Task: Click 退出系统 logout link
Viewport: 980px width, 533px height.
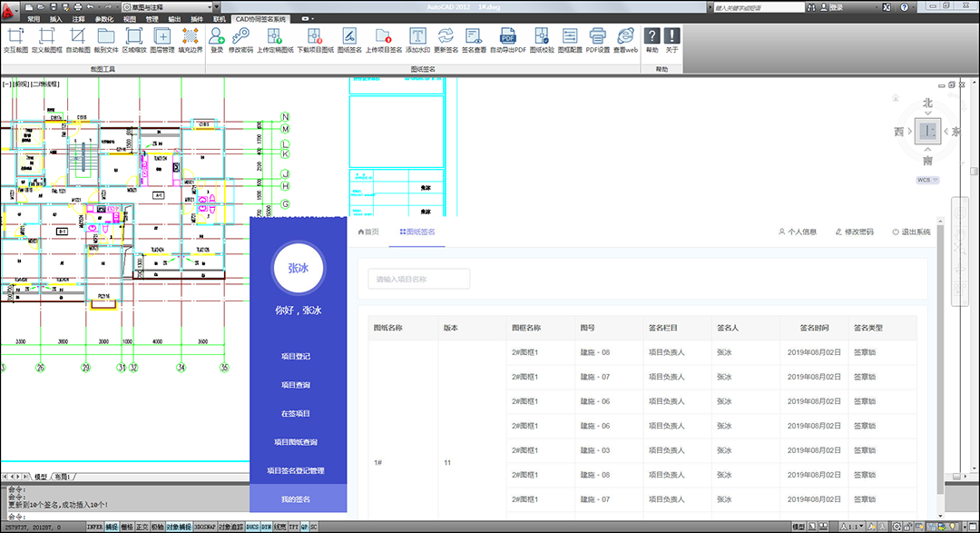Action: 911,232
